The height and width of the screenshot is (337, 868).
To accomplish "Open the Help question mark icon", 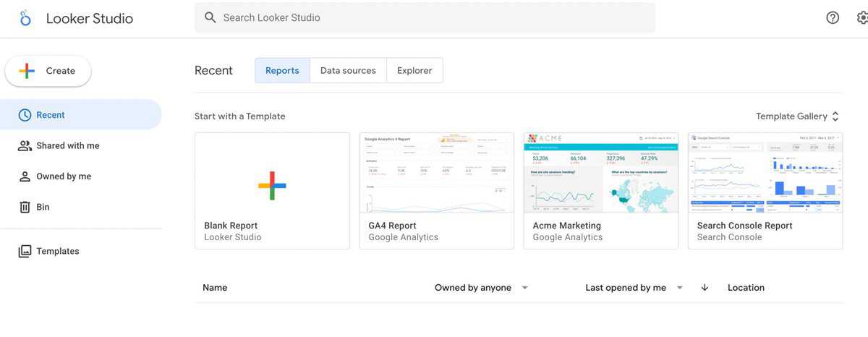I will click(x=833, y=17).
